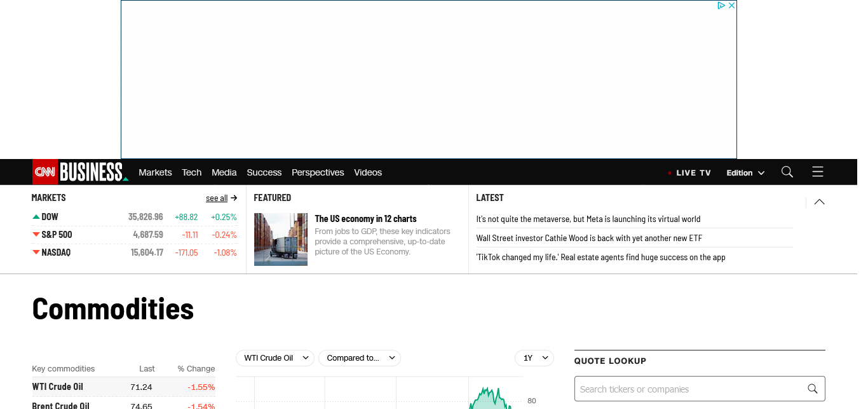This screenshot has height=409, width=868.
Task: Go to the Markets menu item
Action: (x=155, y=172)
